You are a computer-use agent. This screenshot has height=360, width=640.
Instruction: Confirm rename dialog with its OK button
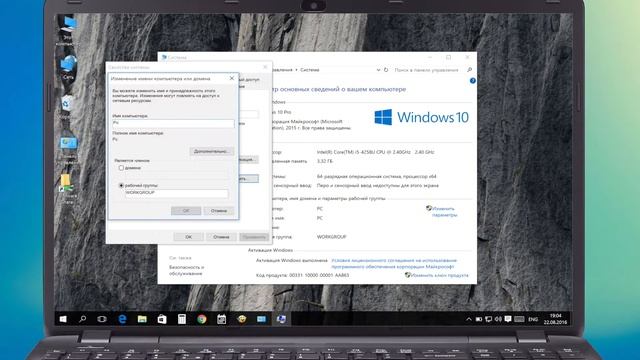(x=186, y=211)
